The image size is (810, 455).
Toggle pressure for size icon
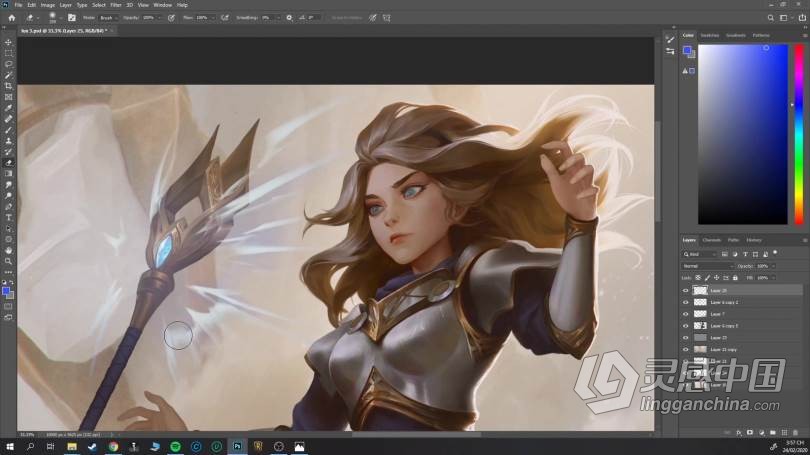point(372,18)
